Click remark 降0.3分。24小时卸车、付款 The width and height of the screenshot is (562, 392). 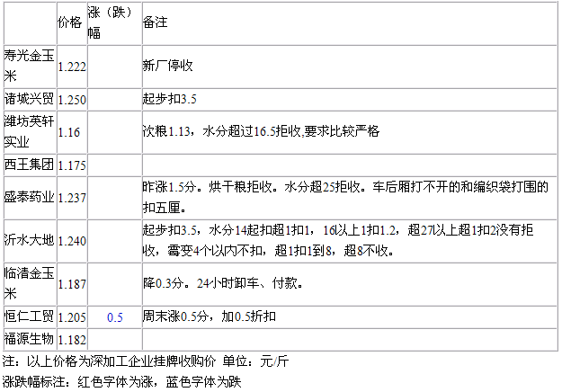(x=223, y=283)
